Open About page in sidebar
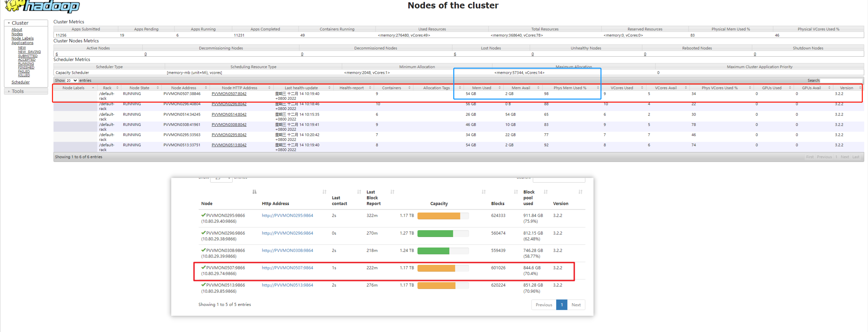Viewport: 868px width, 332px height. point(17,30)
